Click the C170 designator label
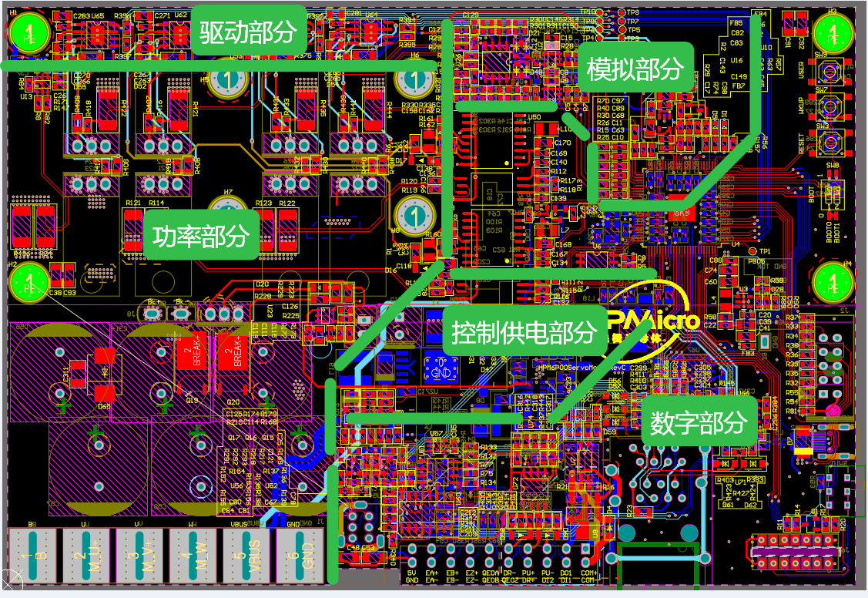The height and width of the screenshot is (598, 868). [x=561, y=143]
